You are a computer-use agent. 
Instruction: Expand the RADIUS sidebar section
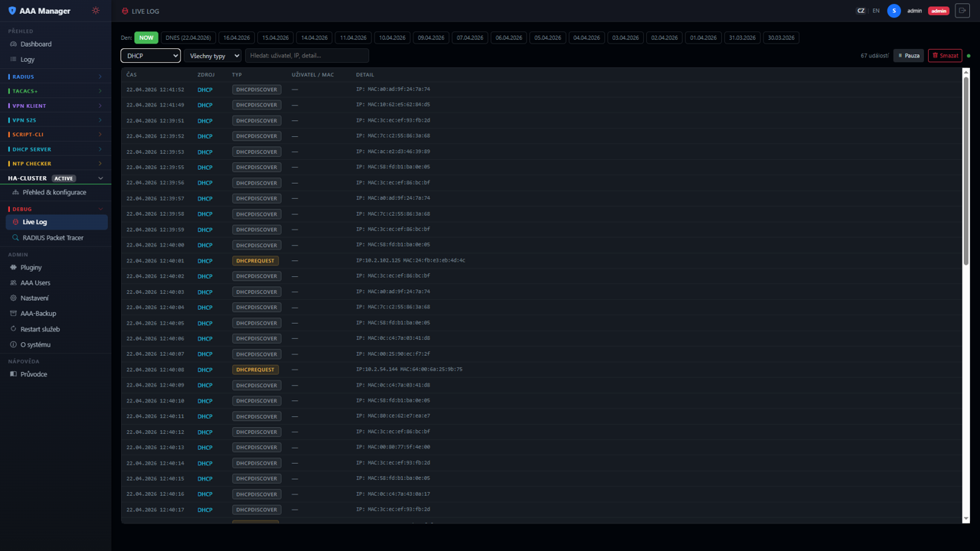pyautogui.click(x=55, y=77)
